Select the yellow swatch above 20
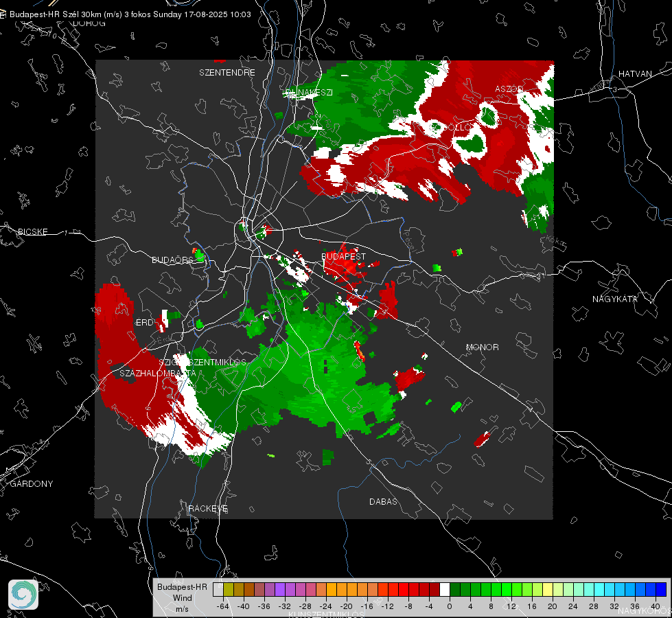Viewport: 672px width, 618px height. coord(548,589)
